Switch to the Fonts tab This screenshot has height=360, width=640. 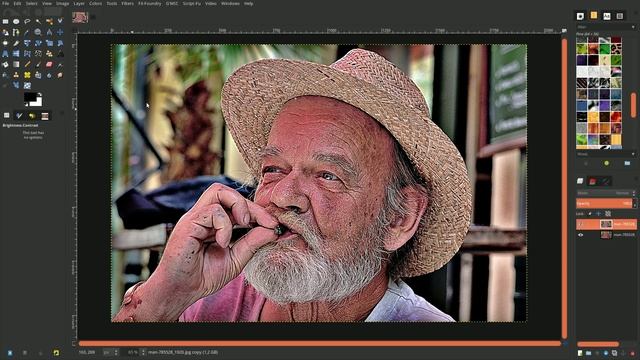607,16
